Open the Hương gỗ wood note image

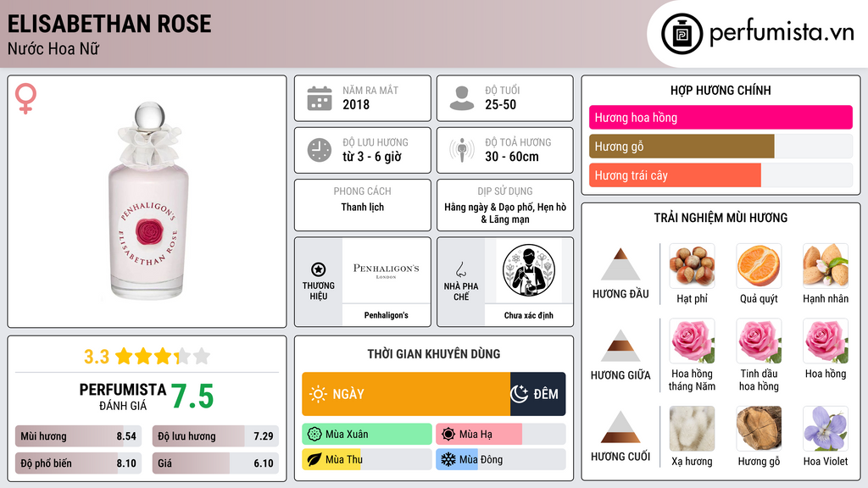pos(759,429)
